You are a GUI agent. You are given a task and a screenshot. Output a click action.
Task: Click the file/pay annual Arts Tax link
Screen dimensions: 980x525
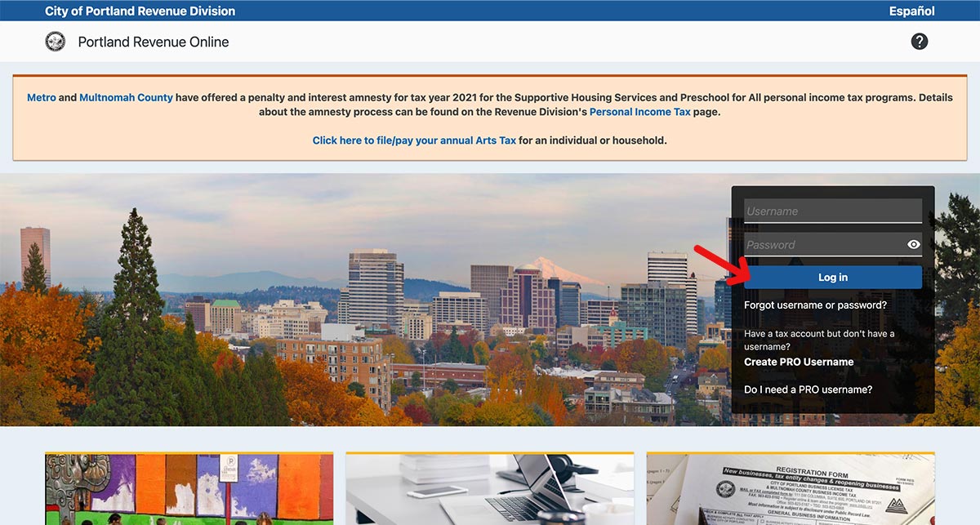tap(414, 140)
